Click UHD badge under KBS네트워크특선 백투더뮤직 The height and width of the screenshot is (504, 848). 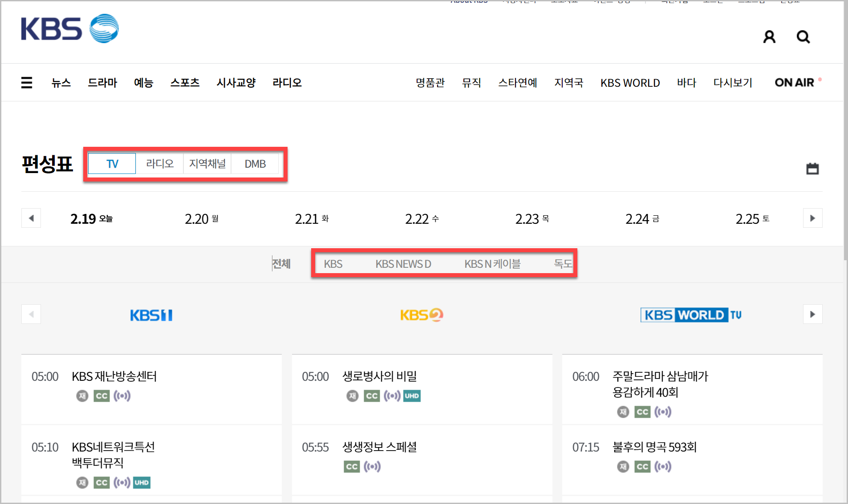point(142,483)
